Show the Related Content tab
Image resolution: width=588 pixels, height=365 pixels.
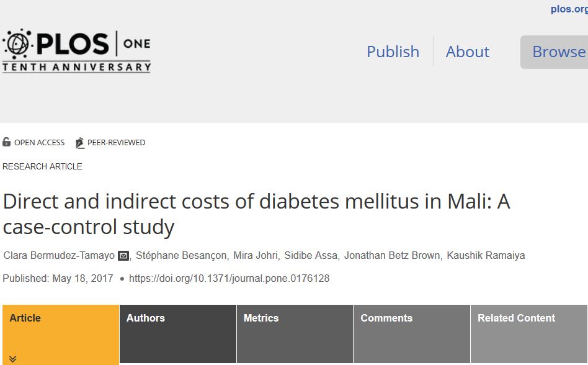(528, 318)
